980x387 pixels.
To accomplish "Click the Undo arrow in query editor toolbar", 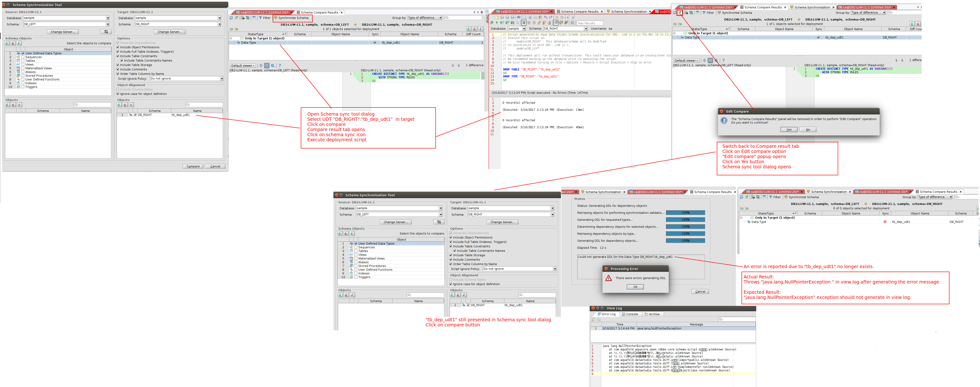I will pyautogui.click(x=546, y=17).
